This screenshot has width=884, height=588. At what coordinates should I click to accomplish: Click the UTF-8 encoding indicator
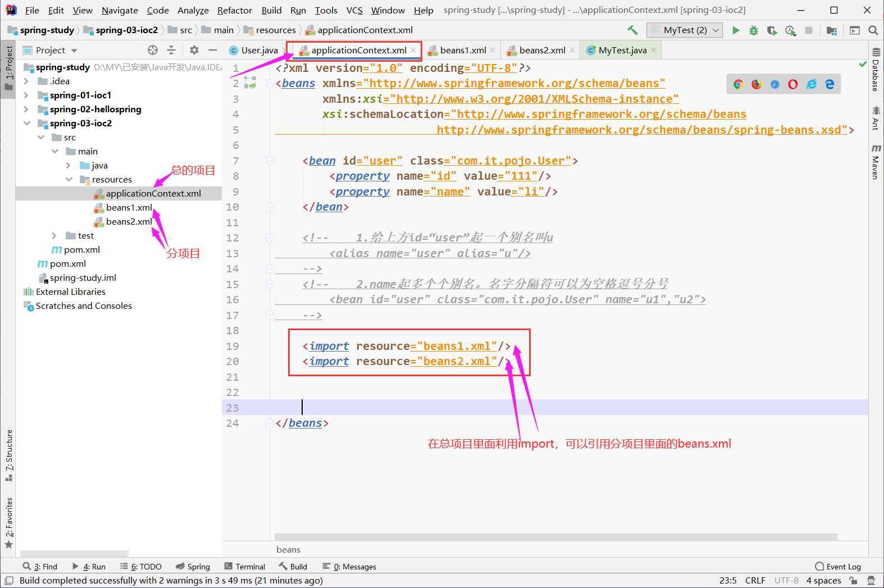786,581
